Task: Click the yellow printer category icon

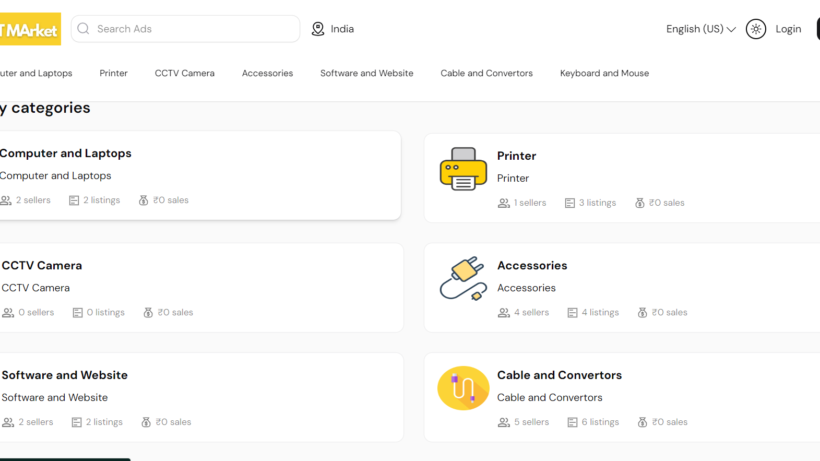Action: tap(463, 169)
